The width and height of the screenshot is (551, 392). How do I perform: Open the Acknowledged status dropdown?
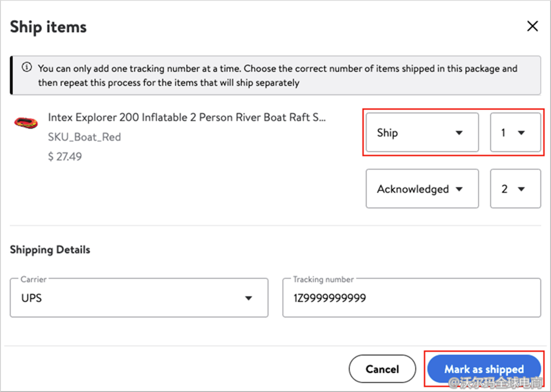[x=422, y=189]
